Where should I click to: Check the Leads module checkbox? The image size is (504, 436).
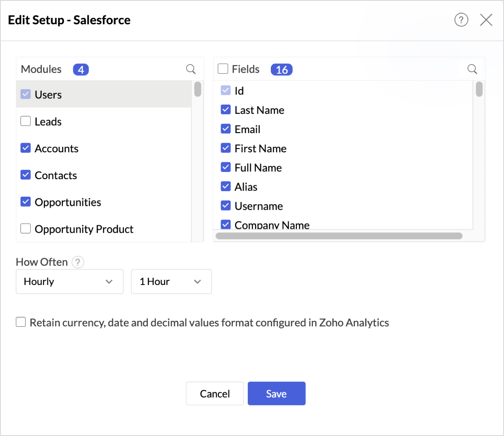(26, 121)
